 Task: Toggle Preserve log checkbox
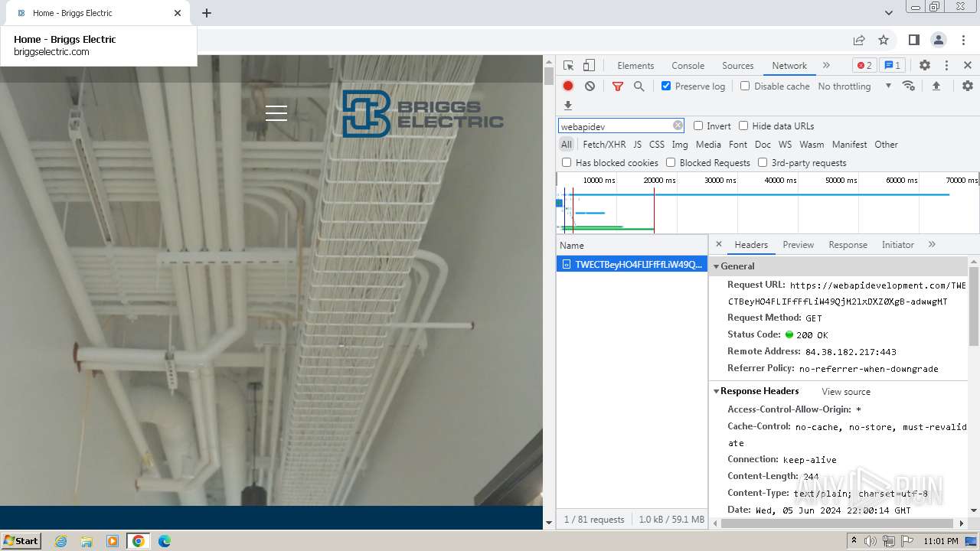(x=666, y=86)
